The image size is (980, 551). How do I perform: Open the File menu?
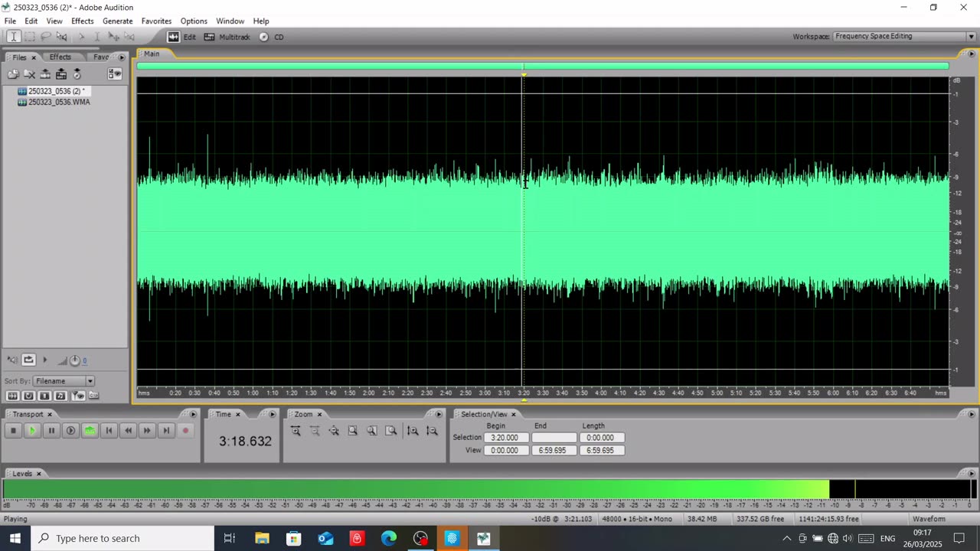(x=10, y=21)
